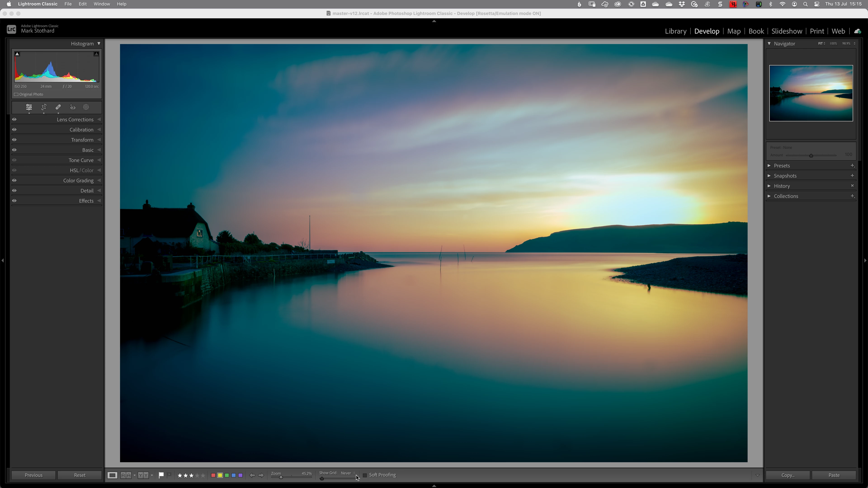The height and width of the screenshot is (488, 868).
Task: Open the Masking tool
Action: (86, 107)
